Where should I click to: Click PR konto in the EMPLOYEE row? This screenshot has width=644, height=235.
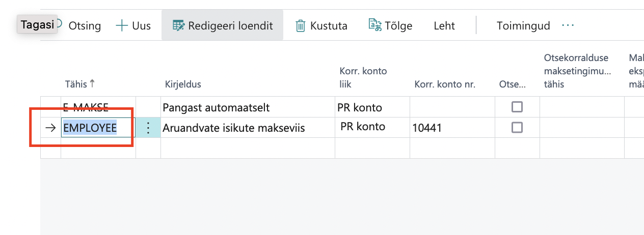click(x=372, y=127)
